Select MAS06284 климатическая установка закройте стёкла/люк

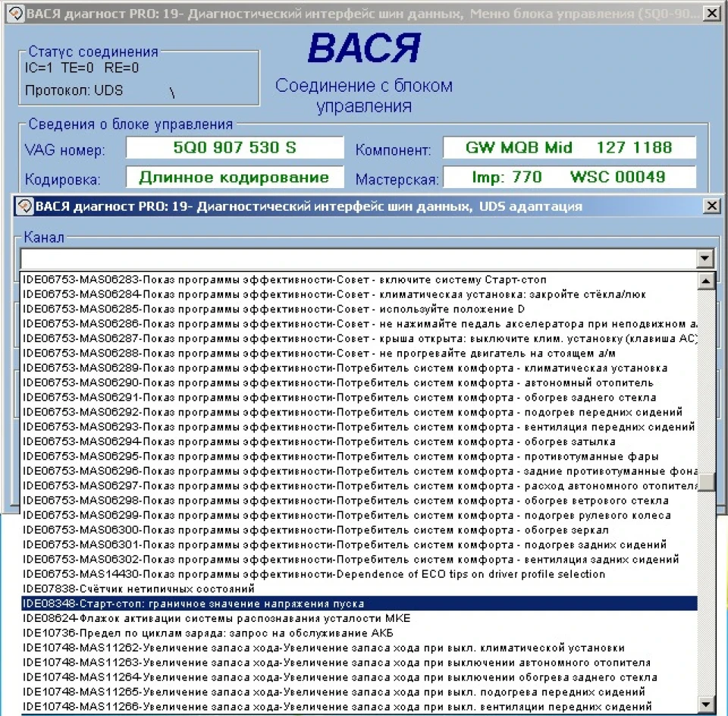(x=359, y=294)
